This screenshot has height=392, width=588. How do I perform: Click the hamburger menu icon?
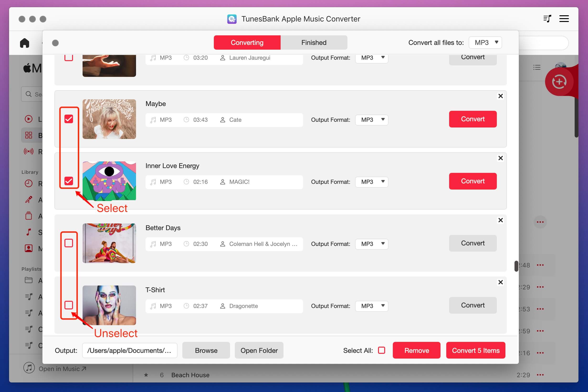564,18
